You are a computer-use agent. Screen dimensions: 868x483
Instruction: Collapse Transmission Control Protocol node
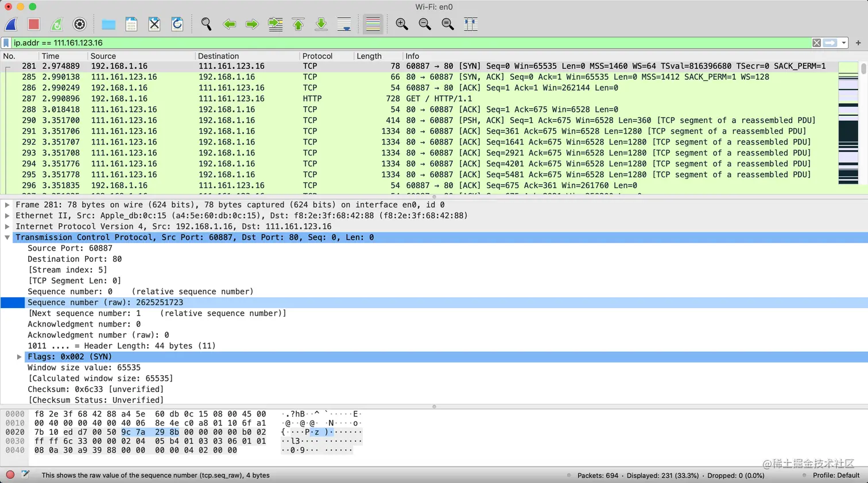pos(7,237)
